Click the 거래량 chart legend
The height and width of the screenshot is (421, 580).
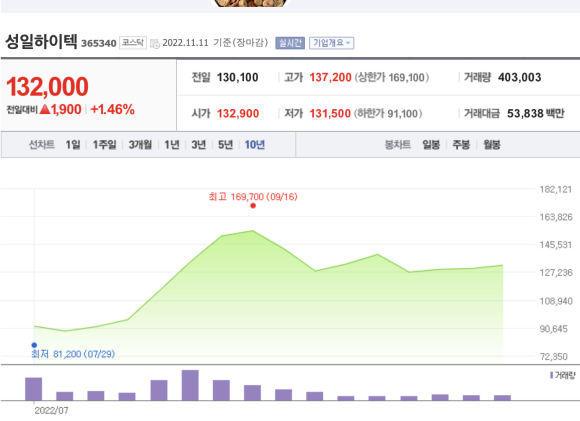point(563,375)
